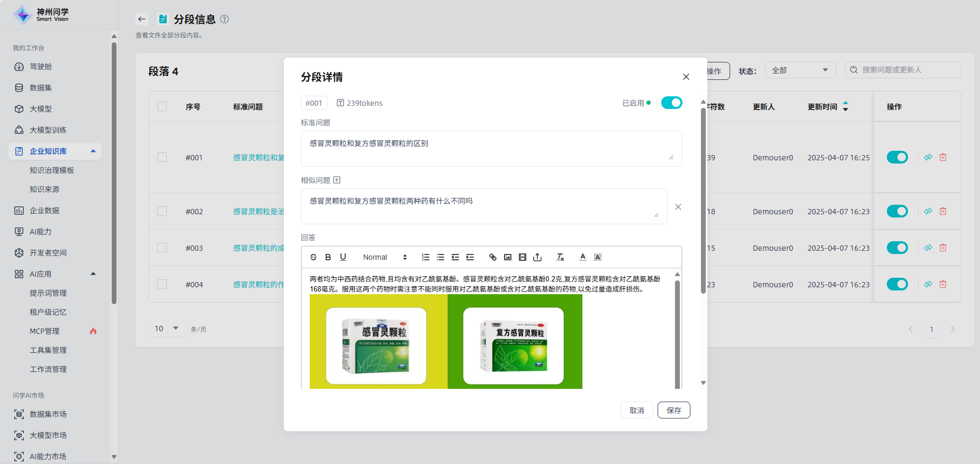
Task: Toggle bold formatting in answer editor
Action: pyautogui.click(x=328, y=257)
